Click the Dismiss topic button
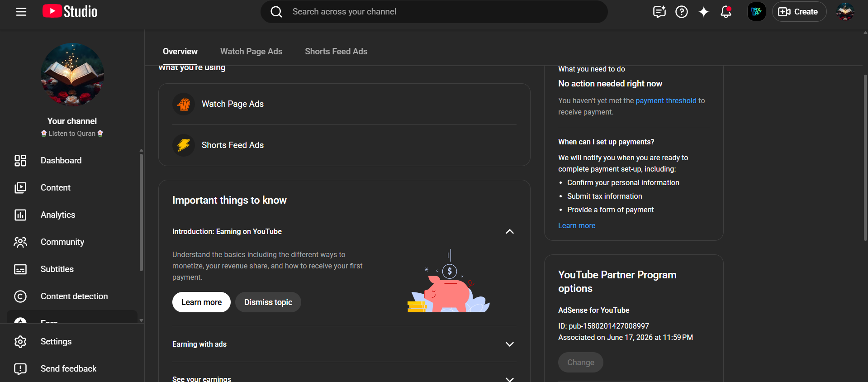868x382 pixels. [268, 302]
